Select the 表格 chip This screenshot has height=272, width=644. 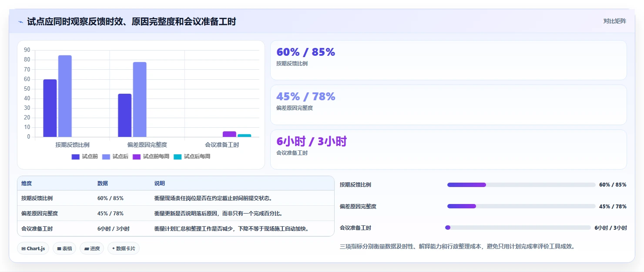[65, 248]
